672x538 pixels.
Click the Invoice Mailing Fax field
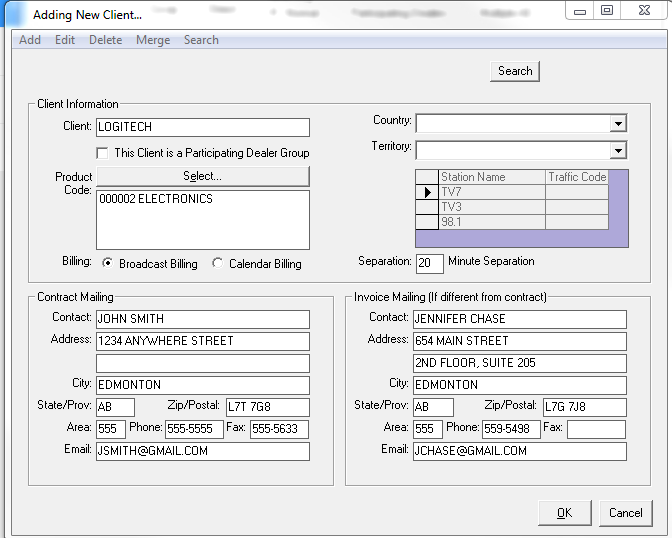click(596, 429)
